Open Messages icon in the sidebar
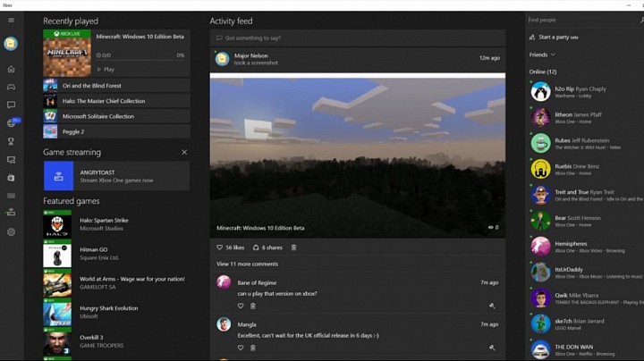644x361 pixels. 11,105
